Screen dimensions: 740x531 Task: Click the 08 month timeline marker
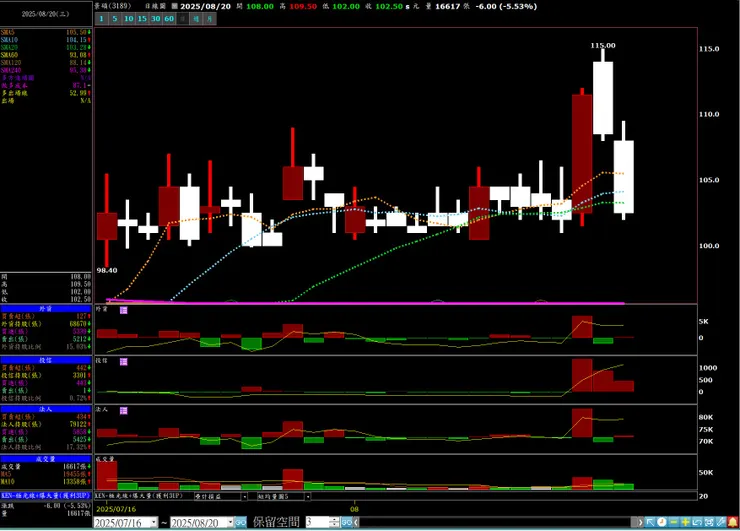click(354, 509)
